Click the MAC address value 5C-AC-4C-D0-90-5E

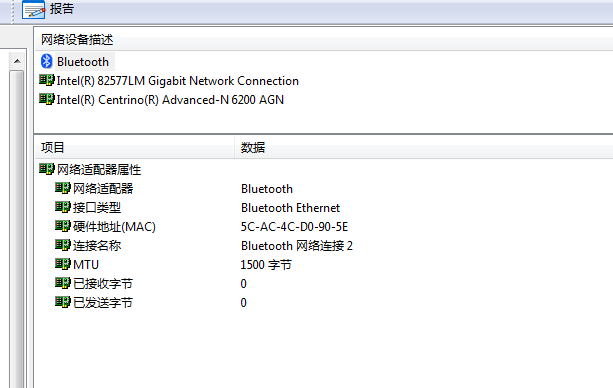(294, 227)
